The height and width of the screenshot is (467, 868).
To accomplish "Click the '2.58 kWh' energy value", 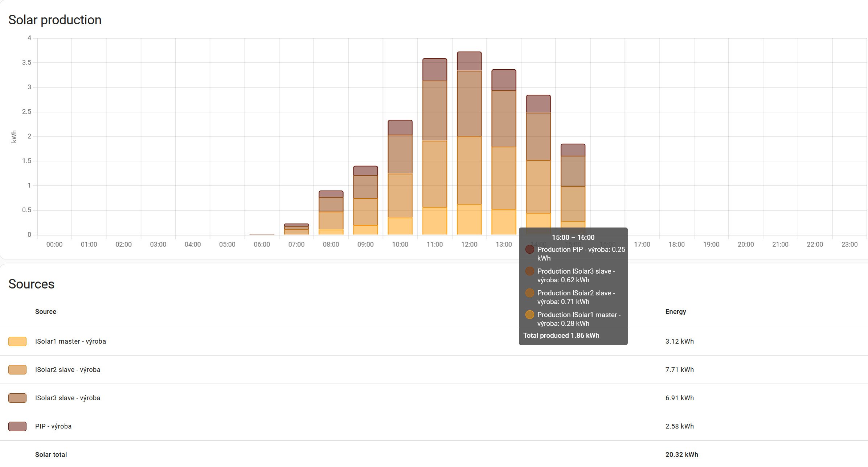I will pos(680,426).
